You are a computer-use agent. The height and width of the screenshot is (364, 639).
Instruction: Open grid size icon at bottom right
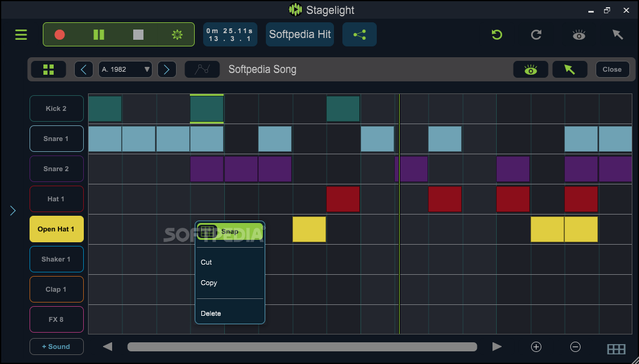click(616, 349)
